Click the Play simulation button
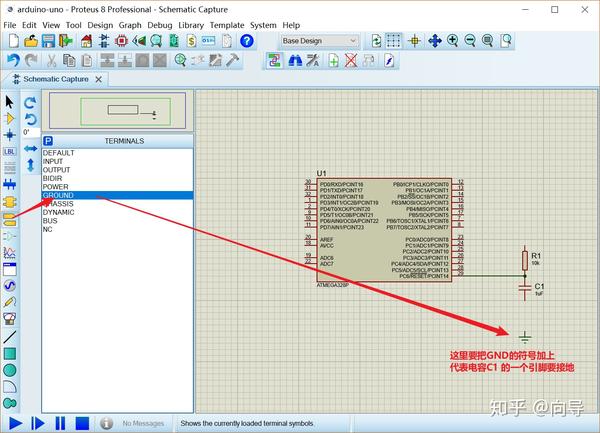This screenshot has width=600, height=433. [x=15, y=423]
